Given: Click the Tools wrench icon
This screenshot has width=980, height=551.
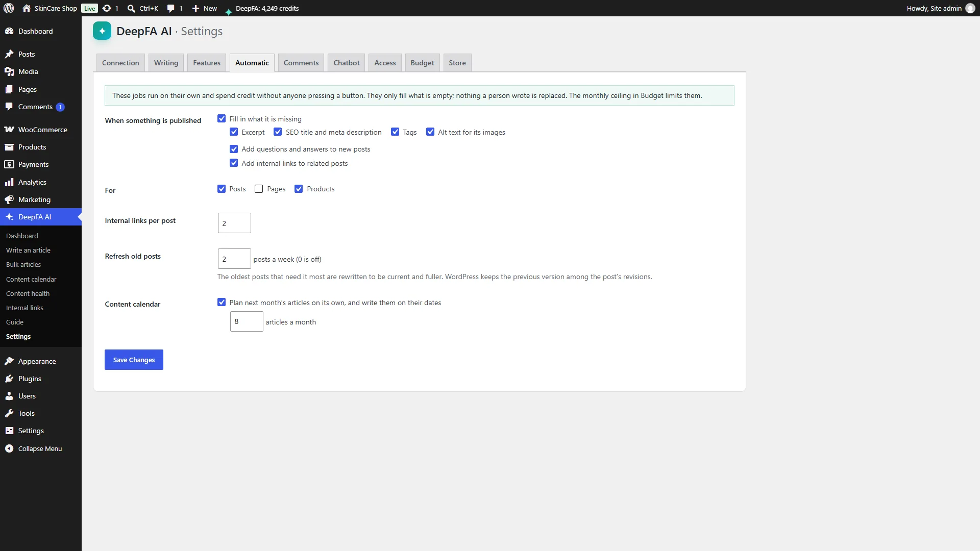Looking at the screenshot, I should (9, 413).
